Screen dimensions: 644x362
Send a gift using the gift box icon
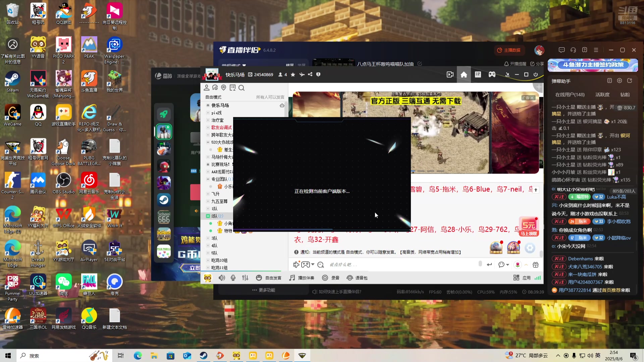point(536,265)
